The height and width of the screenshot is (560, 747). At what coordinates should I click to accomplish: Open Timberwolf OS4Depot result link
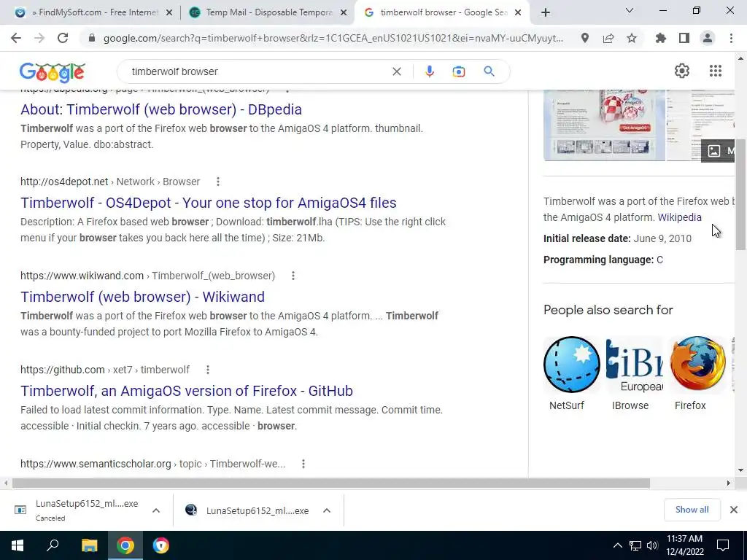pyautogui.click(x=208, y=203)
